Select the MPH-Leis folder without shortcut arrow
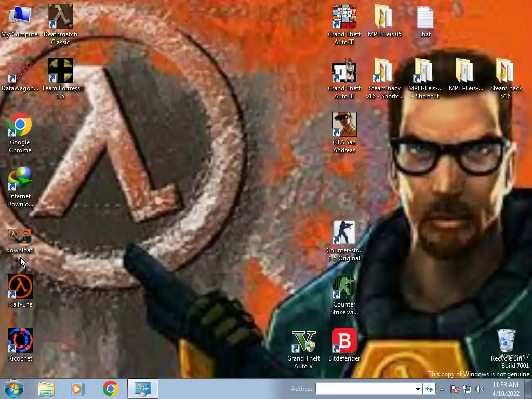 [x=465, y=75]
